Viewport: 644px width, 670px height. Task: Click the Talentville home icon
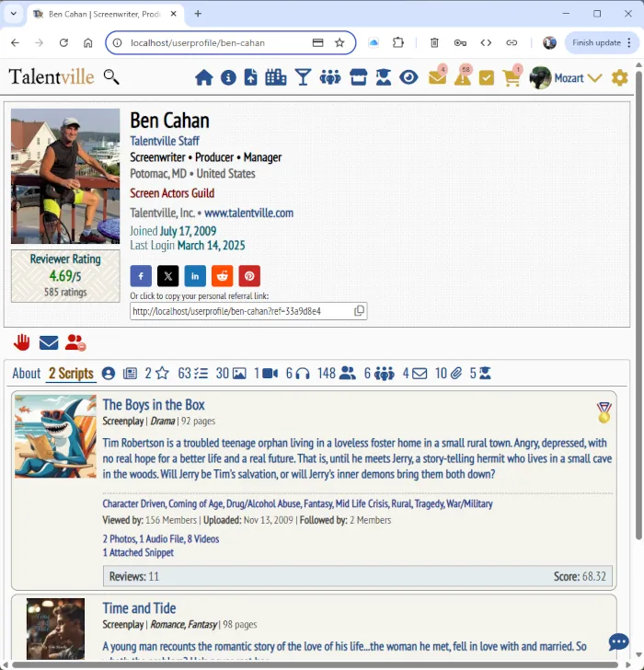pos(203,78)
